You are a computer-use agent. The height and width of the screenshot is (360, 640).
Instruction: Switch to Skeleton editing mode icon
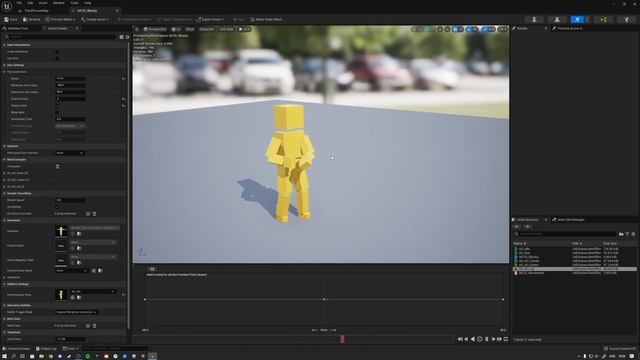(x=534, y=19)
